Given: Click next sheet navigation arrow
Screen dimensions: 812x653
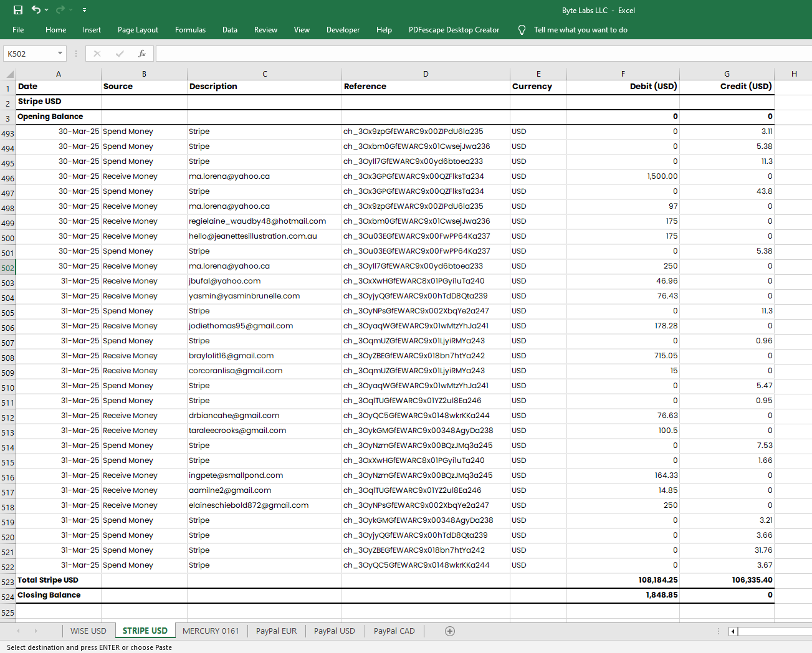Looking at the screenshot, I should pyautogui.click(x=36, y=631).
